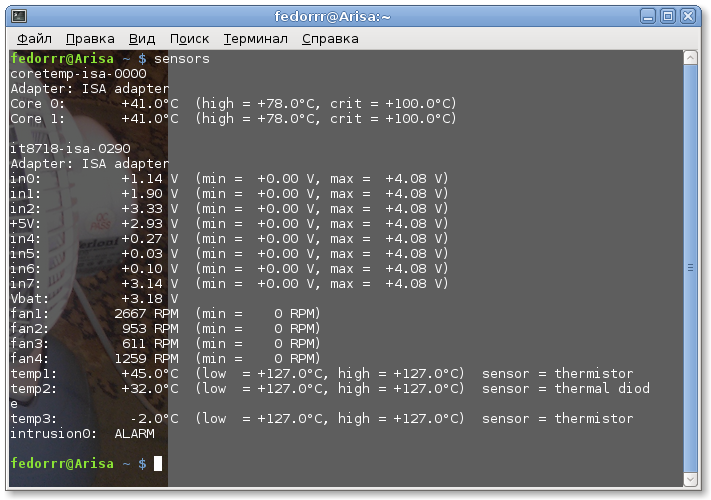
Task: Open the Поиск menu
Action: pyautogui.click(x=189, y=38)
